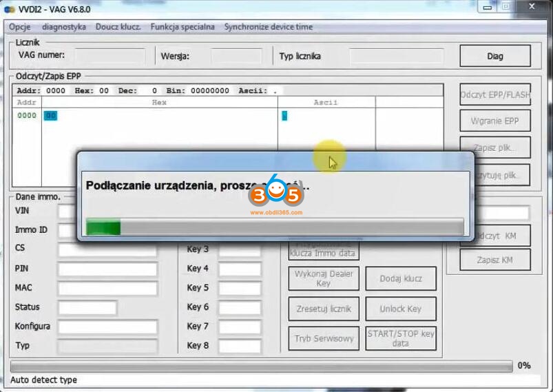Click the Key 3 input field
Image resolution: width=553 pixels, height=392 pixels.
click(x=240, y=250)
